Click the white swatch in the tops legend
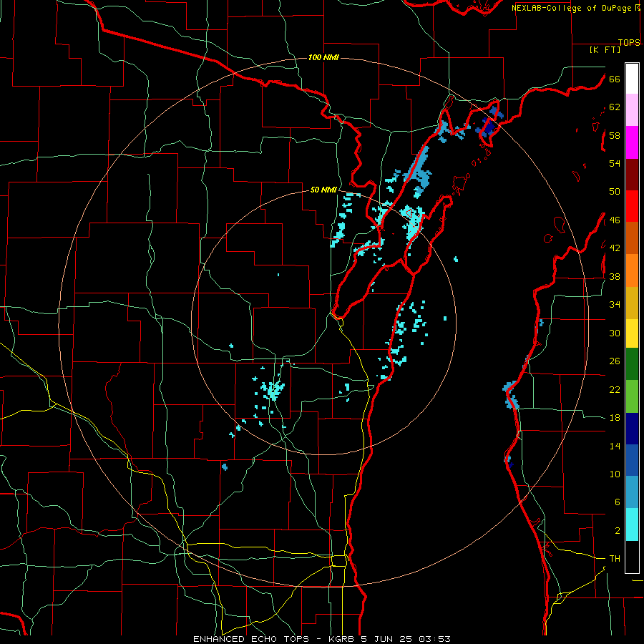 point(632,79)
